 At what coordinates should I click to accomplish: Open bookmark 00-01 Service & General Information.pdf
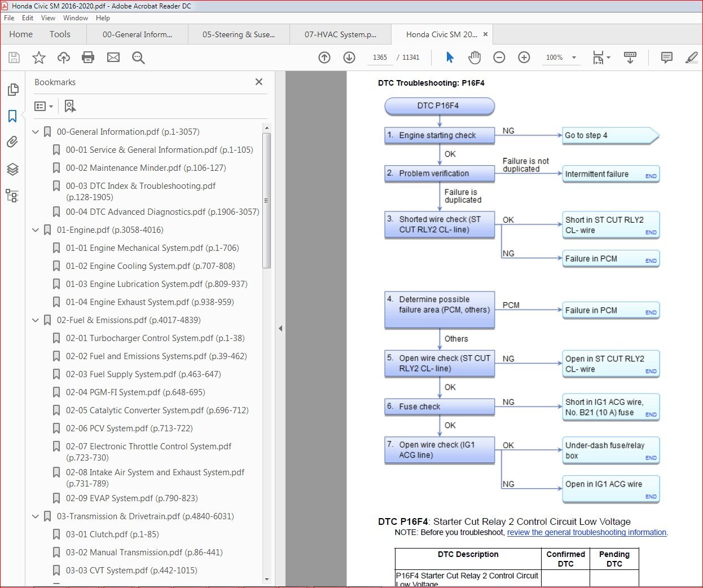tap(159, 150)
